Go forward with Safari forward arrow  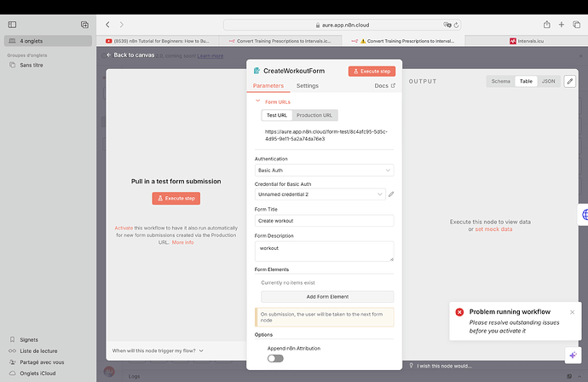tap(122, 25)
